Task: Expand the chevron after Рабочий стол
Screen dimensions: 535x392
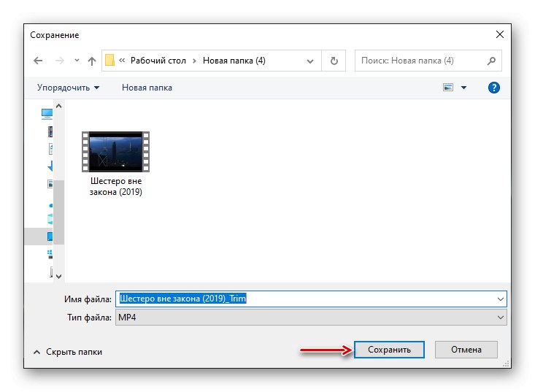Action: click(194, 61)
